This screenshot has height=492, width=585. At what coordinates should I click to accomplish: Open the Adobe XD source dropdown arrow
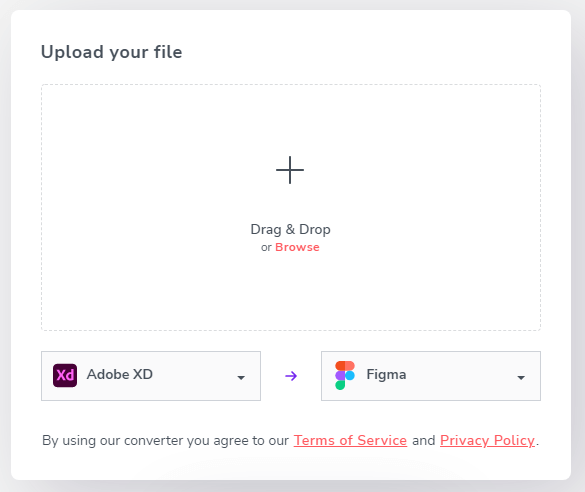(241, 378)
